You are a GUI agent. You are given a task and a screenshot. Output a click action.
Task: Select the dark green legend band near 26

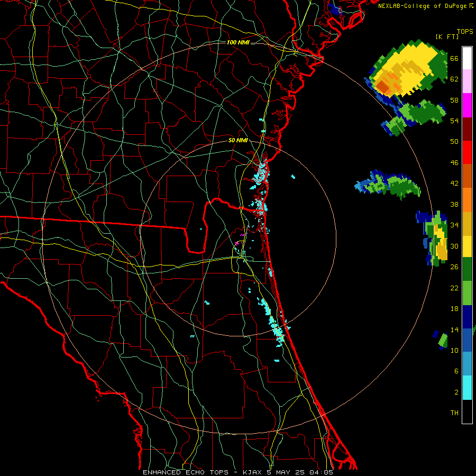pyautogui.click(x=467, y=269)
